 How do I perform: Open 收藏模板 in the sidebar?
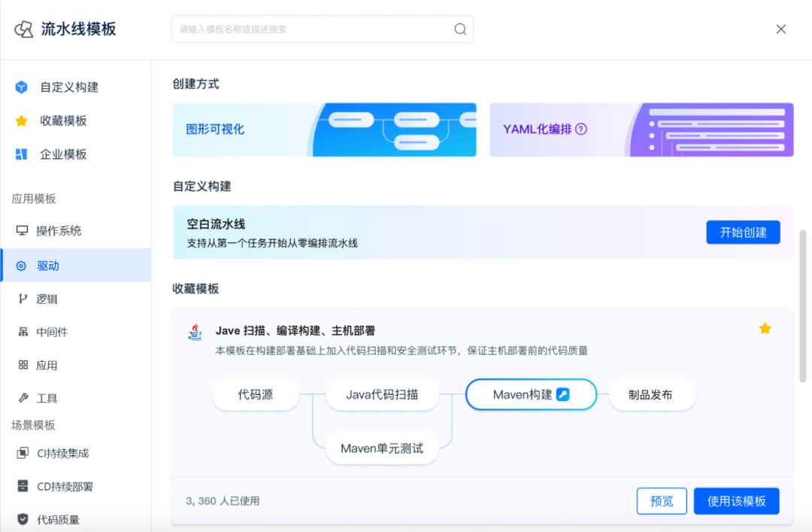(63, 121)
